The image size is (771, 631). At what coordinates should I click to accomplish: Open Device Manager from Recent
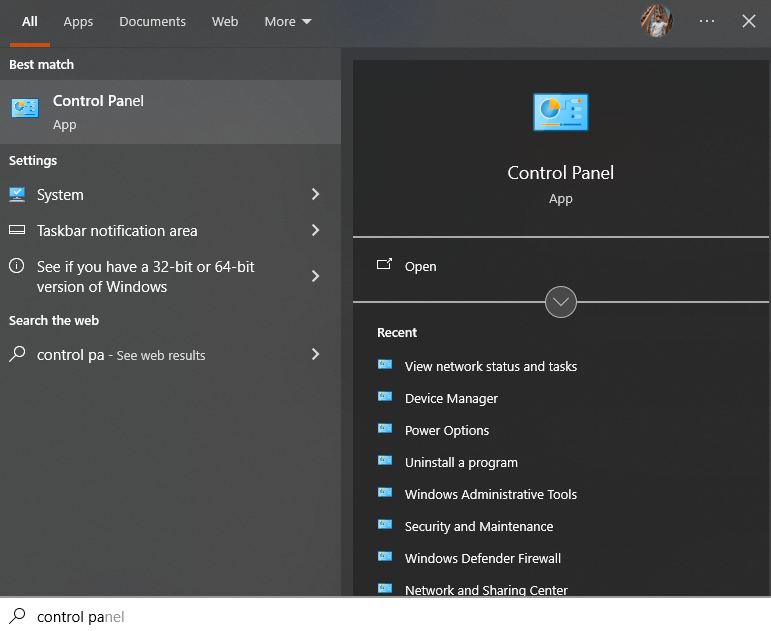tap(451, 398)
